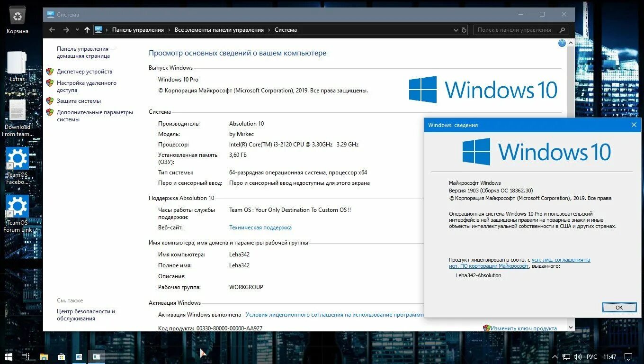Follow the Техническая поддержка website link
644x364 pixels.
(x=260, y=227)
